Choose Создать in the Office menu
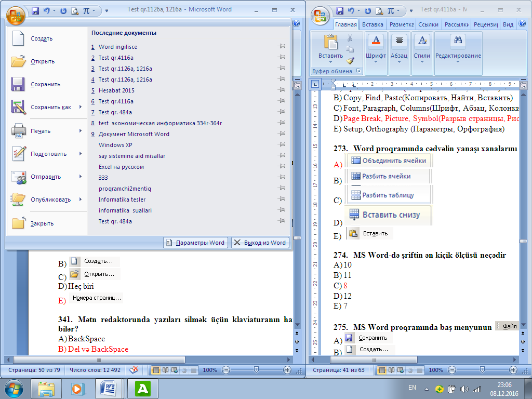Image resolution: width=532 pixels, height=399 pixels. [47, 38]
